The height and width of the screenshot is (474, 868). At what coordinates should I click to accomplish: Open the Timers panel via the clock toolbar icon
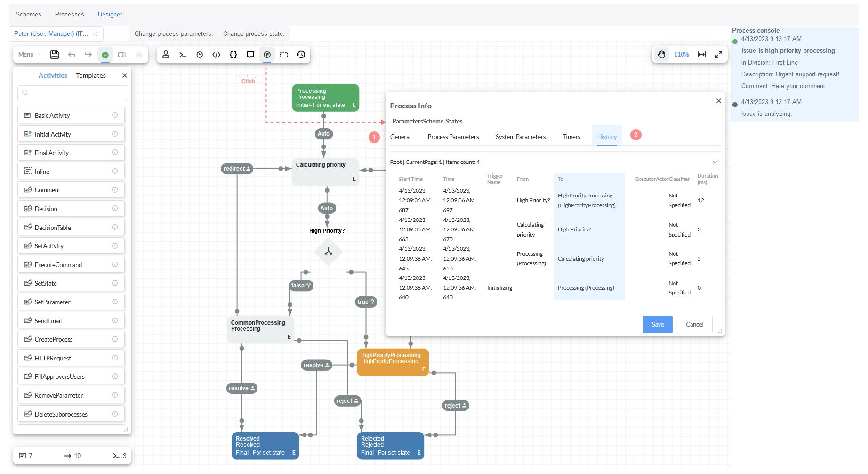pos(200,55)
